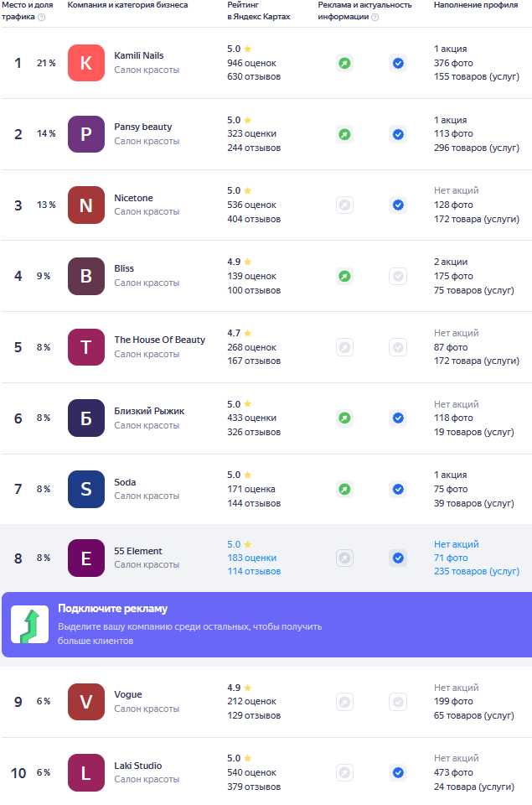Open the Kamili Nails red avatar
This screenshot has height=805, width=532.
click(86, 63)
